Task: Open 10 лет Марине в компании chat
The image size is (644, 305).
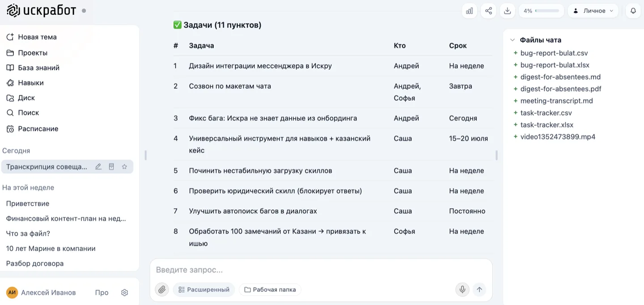Action: click(x=51, y=249)
